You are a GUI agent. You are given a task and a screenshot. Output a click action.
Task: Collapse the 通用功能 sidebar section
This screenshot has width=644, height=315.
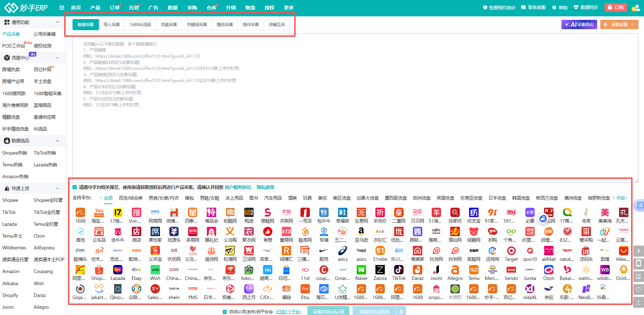click(58, 22)
